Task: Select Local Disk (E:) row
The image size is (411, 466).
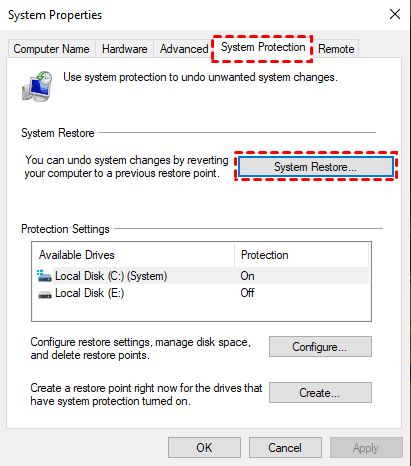Action: [x=201, y=293]
